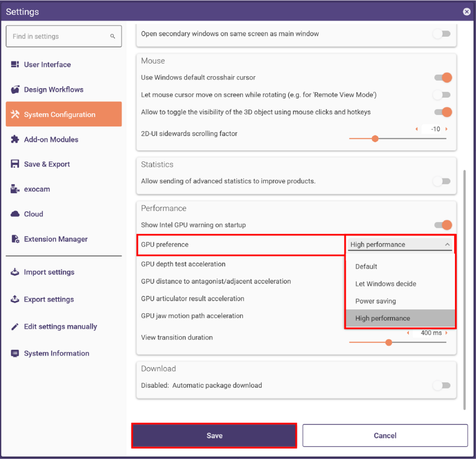The width and height of the screenshot is (476, 459).
Task: Decrease View transition duration with left arrow
Action: [408, 333]
